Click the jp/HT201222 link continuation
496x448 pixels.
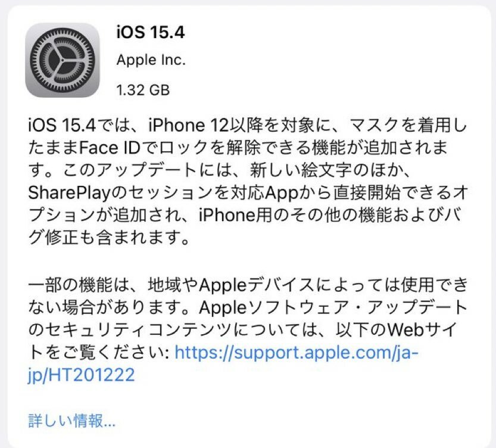click(82, 375)
